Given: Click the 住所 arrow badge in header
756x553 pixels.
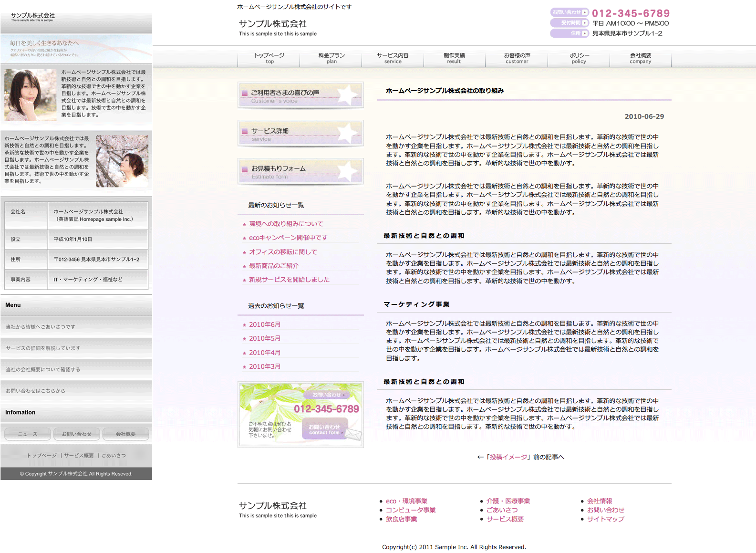Looking at the screenshot, I should (570, 33).
